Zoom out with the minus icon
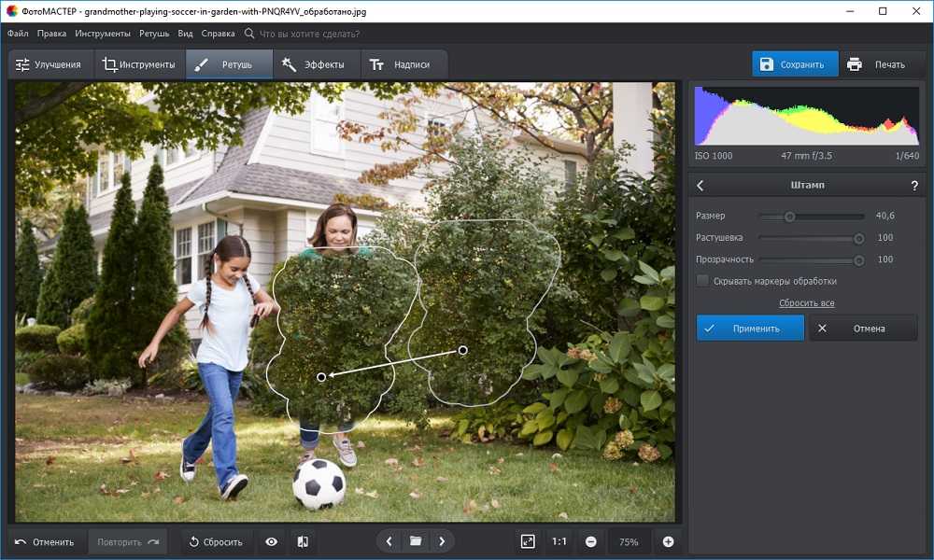The width and height of the screenshot is (934, 560). 591,541
